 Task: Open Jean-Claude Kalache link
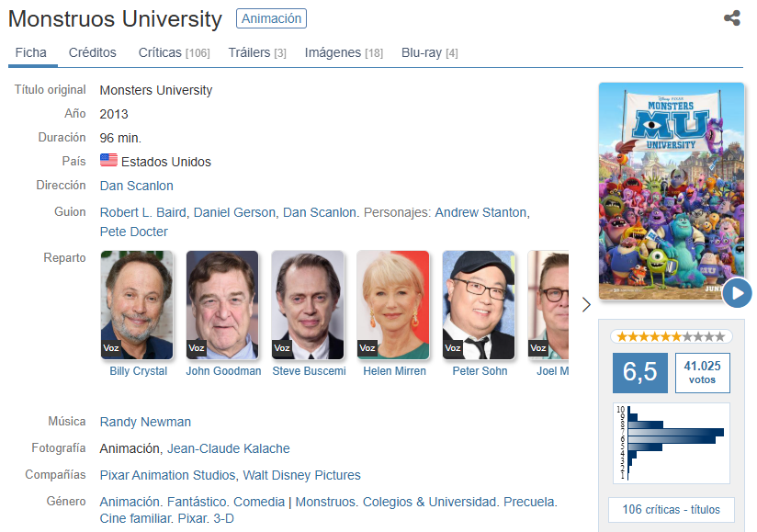click(229, 448)
